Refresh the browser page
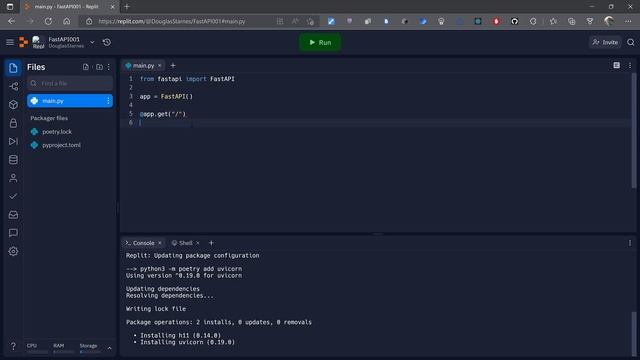 click(x=48, y=21)
